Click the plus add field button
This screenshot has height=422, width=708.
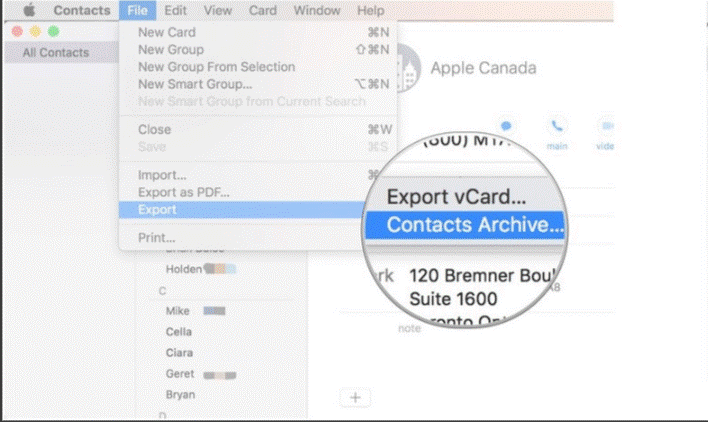pyautogui.click(x=355, y=398)
